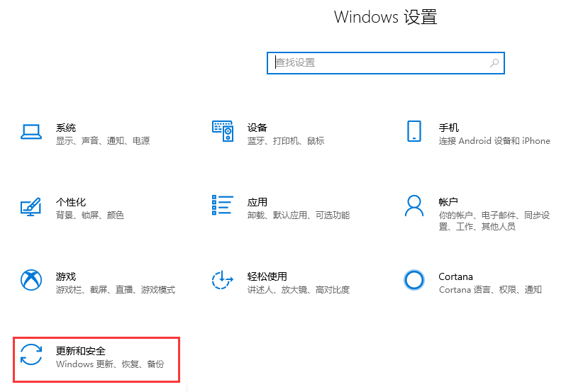Click the Windows 设置 page heading

pyautogui.click(x=386, y=17)
